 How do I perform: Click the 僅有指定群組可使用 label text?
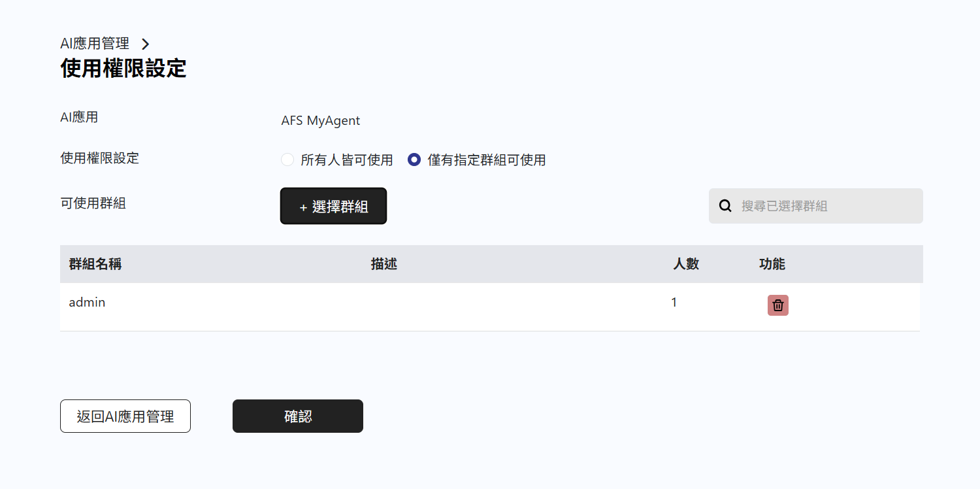[487, 160]
